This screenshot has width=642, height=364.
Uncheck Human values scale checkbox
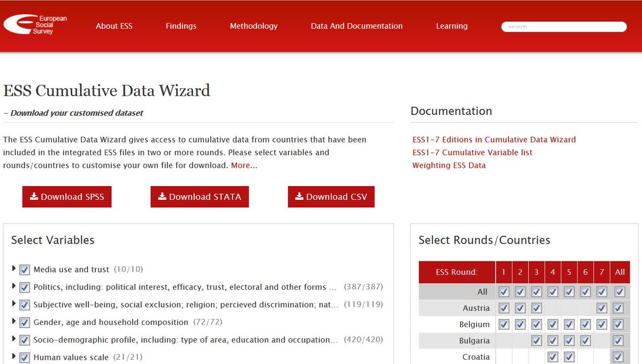[24, 358]
